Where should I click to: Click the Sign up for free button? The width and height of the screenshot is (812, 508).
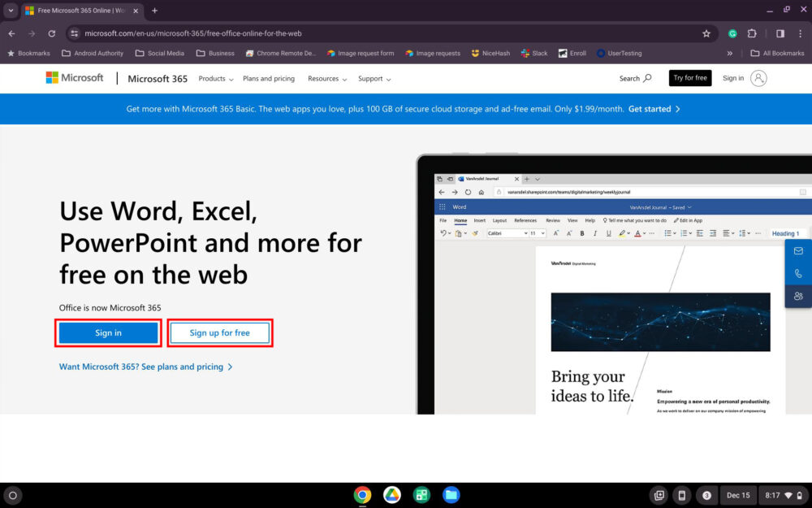(x=219, y=332)
